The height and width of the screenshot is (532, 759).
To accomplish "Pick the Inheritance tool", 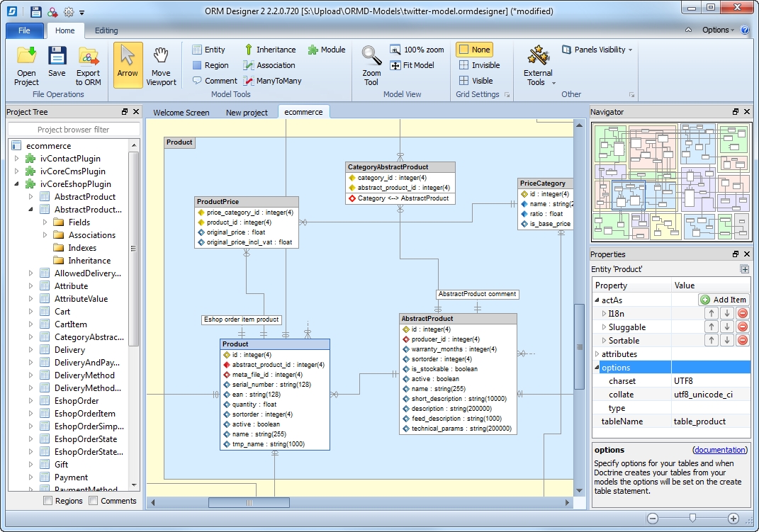I will pyautogui.click(x=269, y=50).
